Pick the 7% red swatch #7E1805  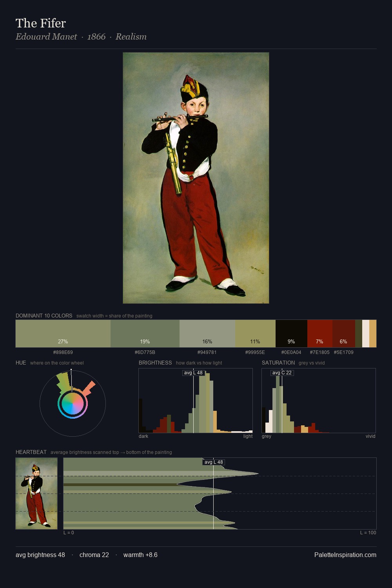320,334
